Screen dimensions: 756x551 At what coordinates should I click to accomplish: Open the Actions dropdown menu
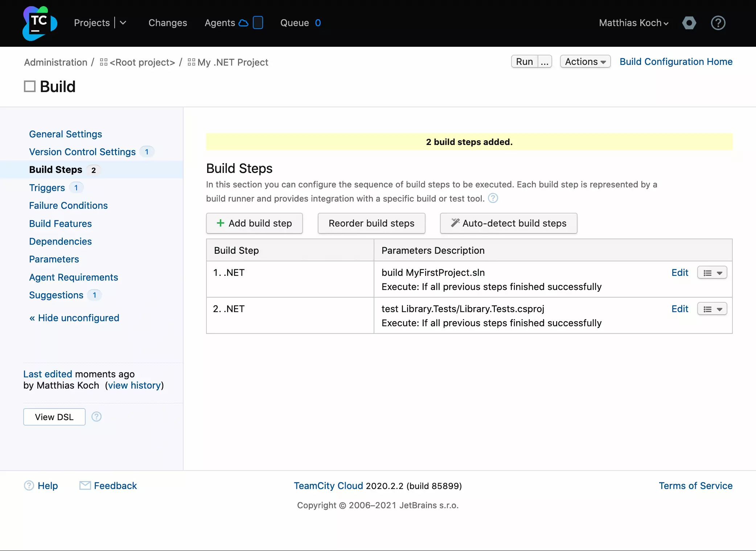585,62
